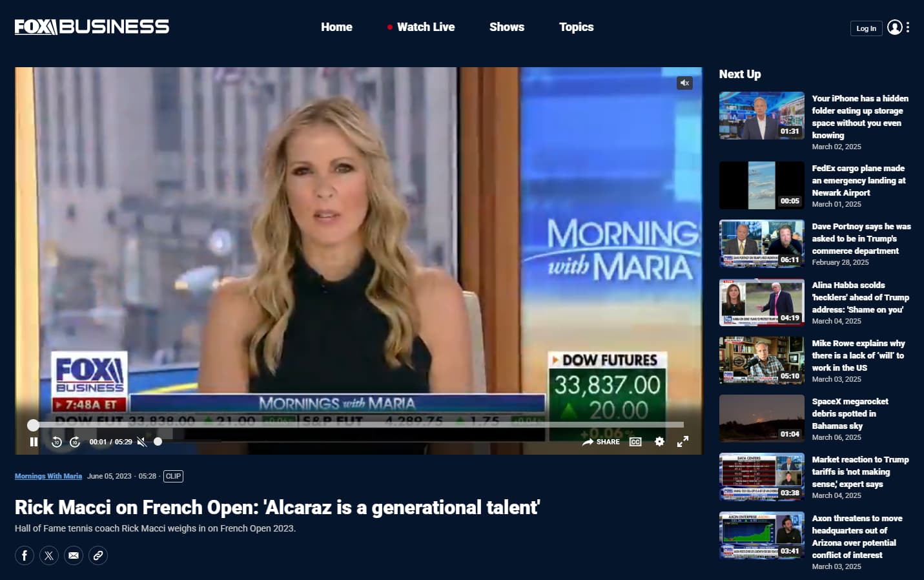Enter fullscreen video mode
924x580 pixels.
point(683,442)
